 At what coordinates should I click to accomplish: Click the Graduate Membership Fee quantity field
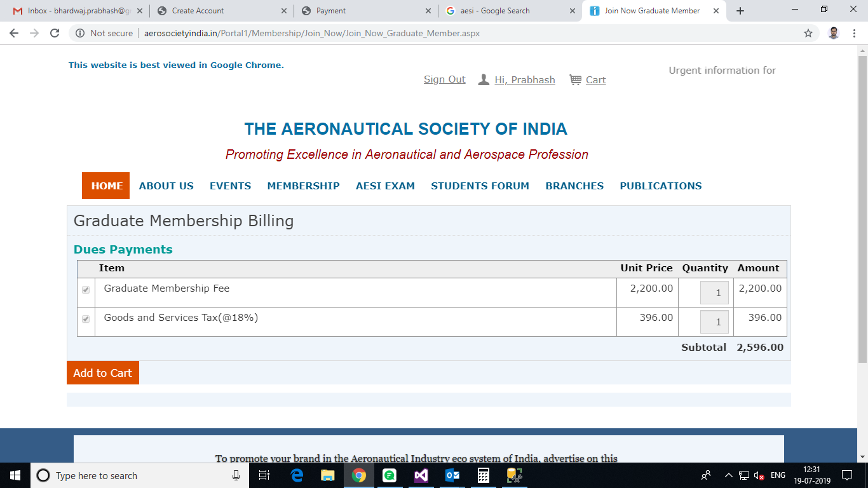[714, 293]
